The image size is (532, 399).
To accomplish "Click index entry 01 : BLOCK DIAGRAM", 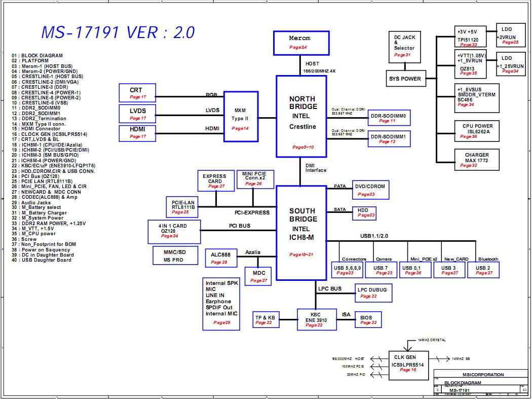I will click(37, 56).
